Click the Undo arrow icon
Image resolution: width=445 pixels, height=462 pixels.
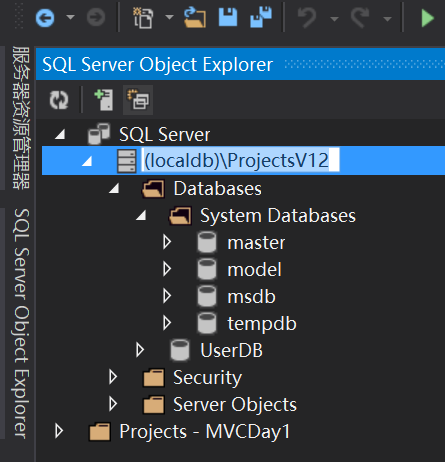coord(307,17)
